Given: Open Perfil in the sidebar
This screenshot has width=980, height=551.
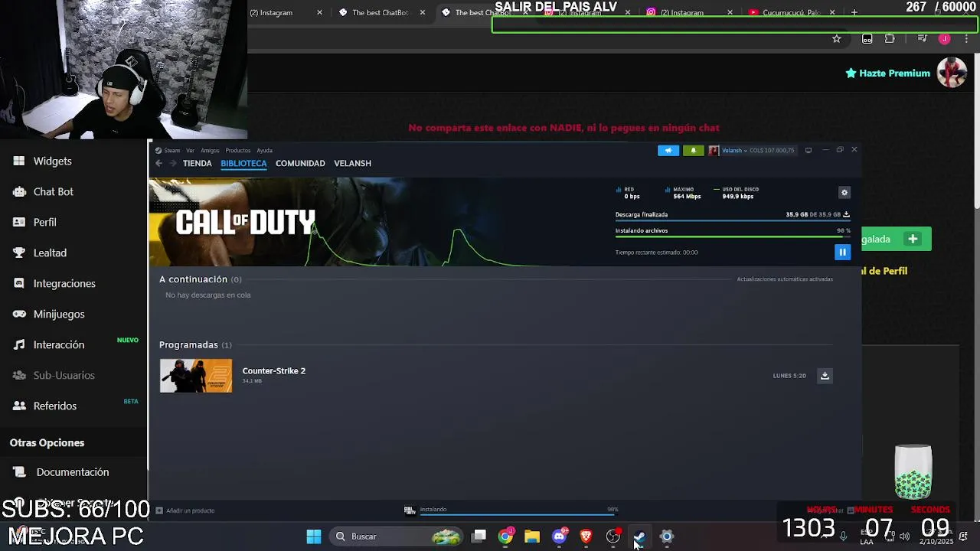Looking at the screenshot, I should (x=44, y=222).
